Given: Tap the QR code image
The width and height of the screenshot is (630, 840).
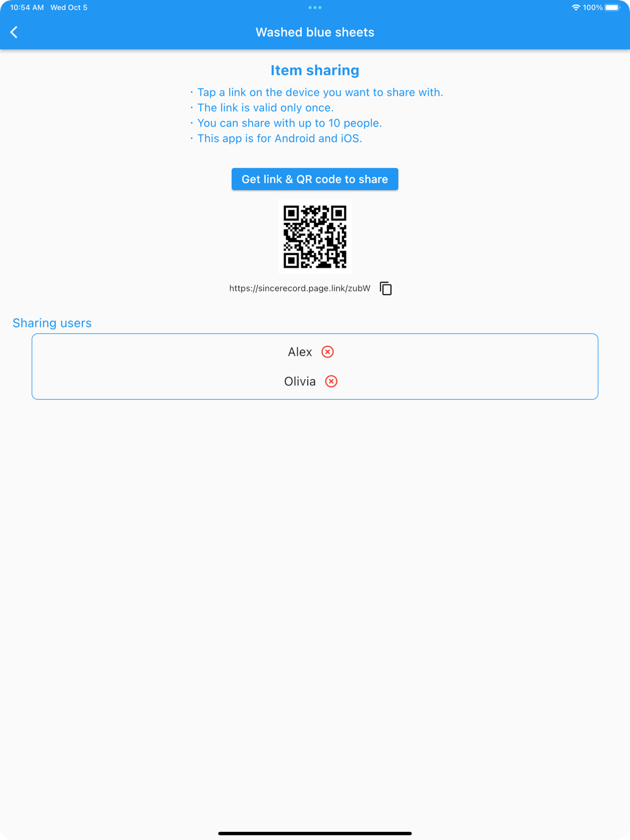Looking at the screenshot, I should pos(315,237).
